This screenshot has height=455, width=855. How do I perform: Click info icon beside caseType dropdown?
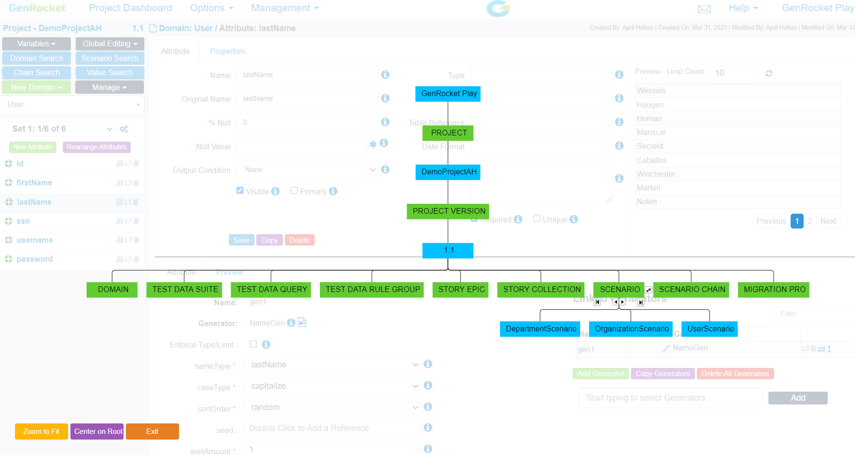coord(428,385)
